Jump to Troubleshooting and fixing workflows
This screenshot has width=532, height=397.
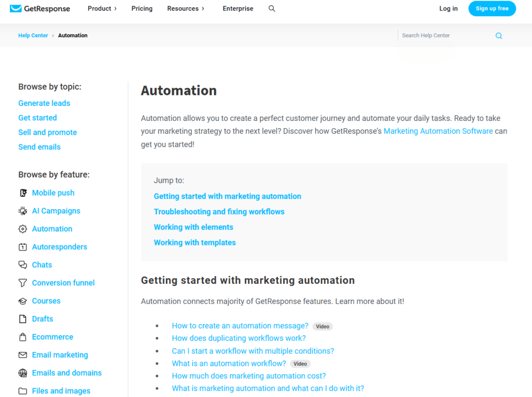click(219, 212)
